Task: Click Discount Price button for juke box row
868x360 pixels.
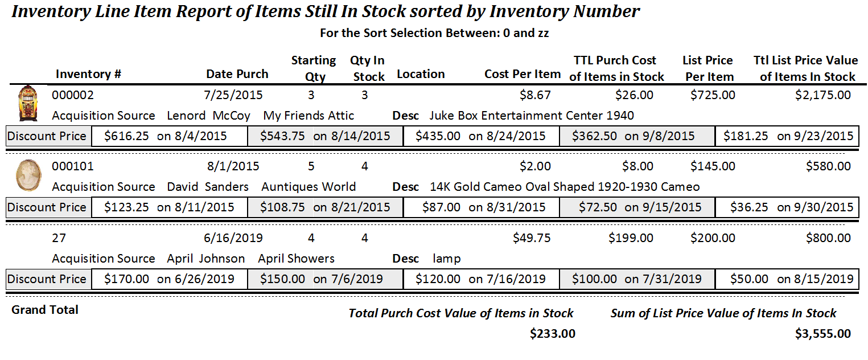Action: point(47,136)
